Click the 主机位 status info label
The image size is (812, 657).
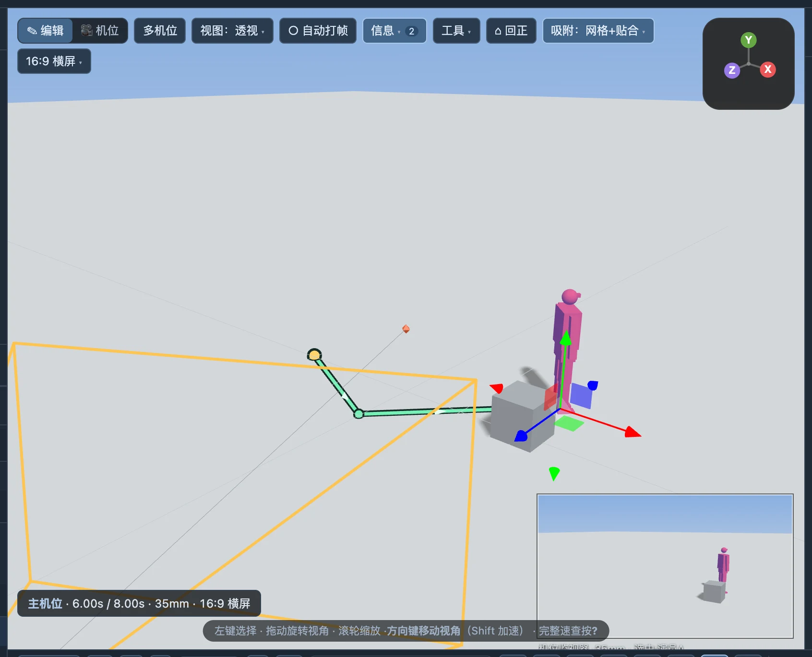139,603
